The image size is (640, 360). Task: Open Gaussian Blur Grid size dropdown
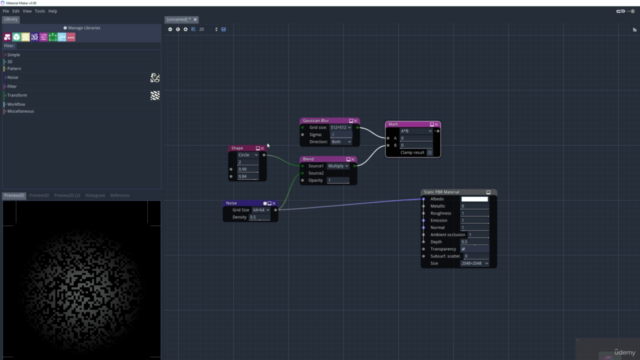[340, 127]
